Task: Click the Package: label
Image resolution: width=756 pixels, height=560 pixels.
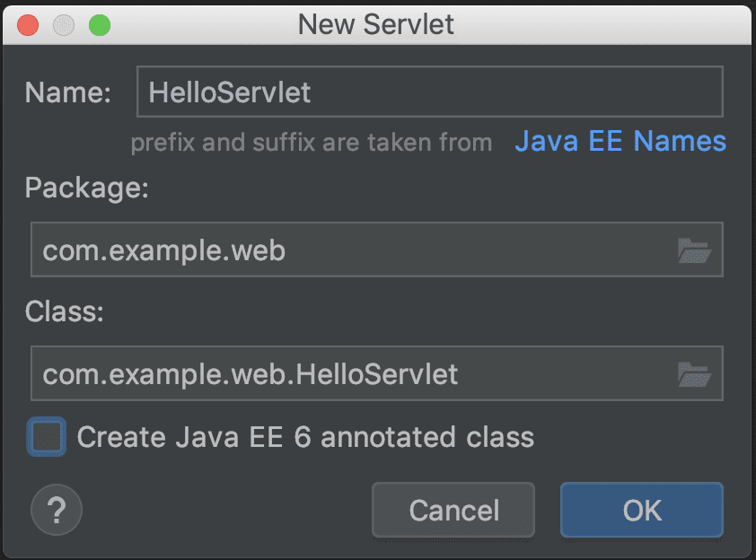Action: 87,188
